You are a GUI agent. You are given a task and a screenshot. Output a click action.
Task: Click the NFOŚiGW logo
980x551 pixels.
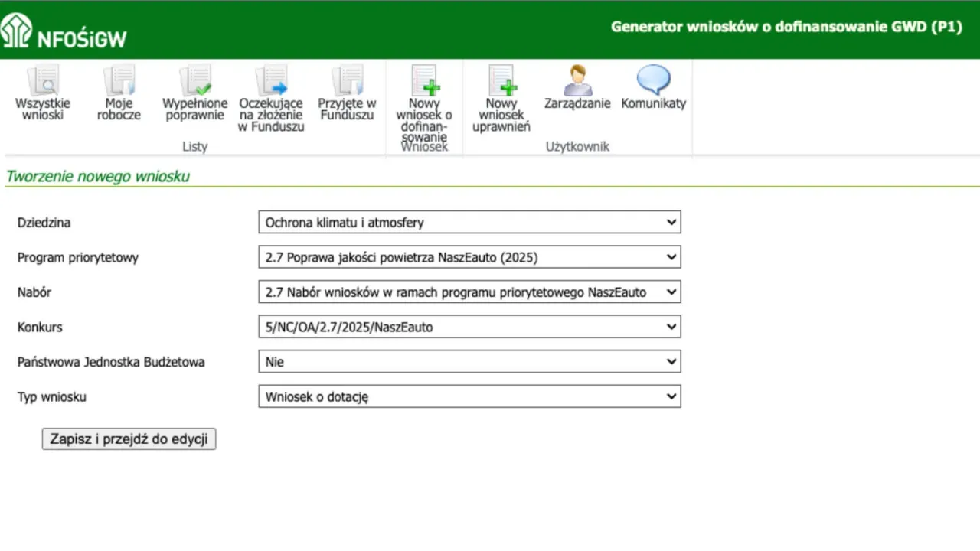tap(65, 31)
